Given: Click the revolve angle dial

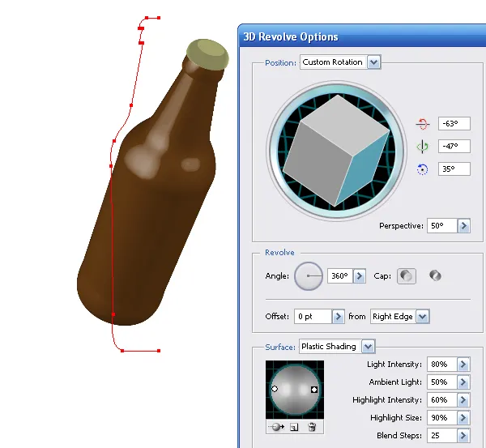Looking at the screenshot, I should (x=309, y=276).
